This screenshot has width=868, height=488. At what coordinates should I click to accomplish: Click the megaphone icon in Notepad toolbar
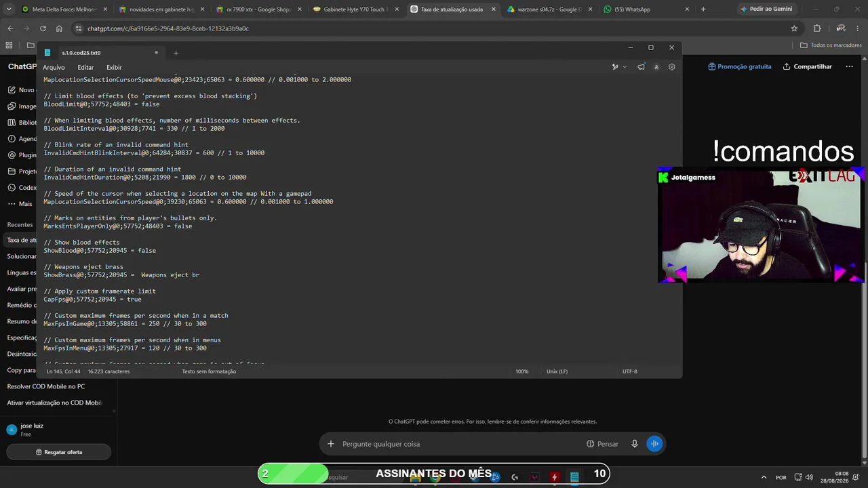(641, 67)
